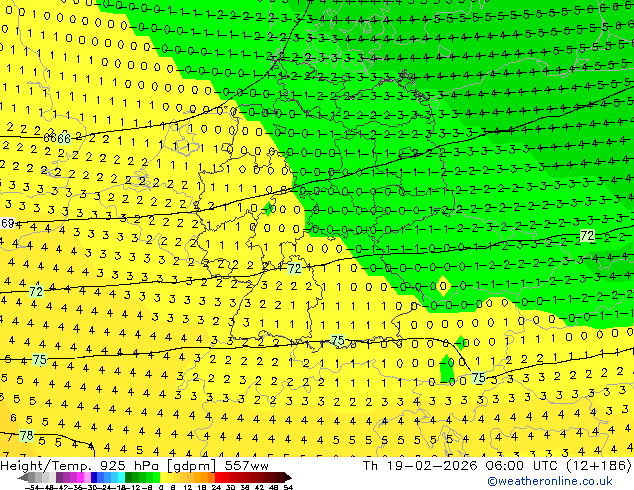Pick the bright yellow swatch above 0 in legend
The height and width of the screenshot is (490, 634).
pyautogui.click(x=163, y=478)
